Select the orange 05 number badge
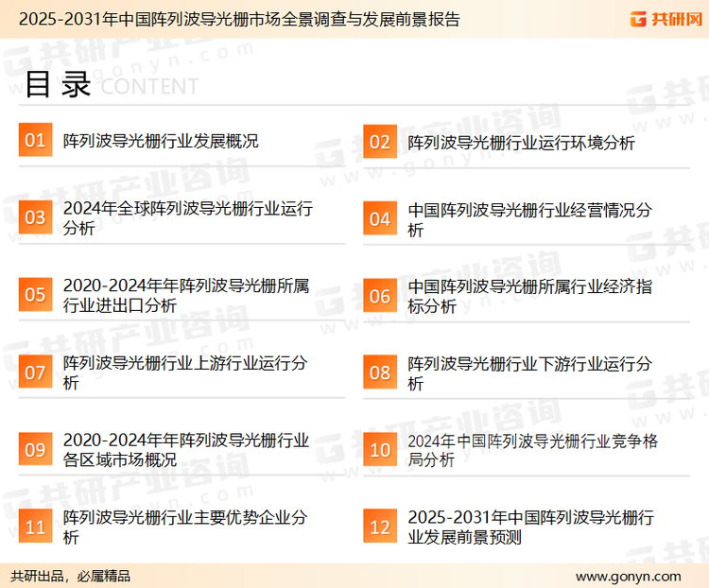 tap(35, 294)
